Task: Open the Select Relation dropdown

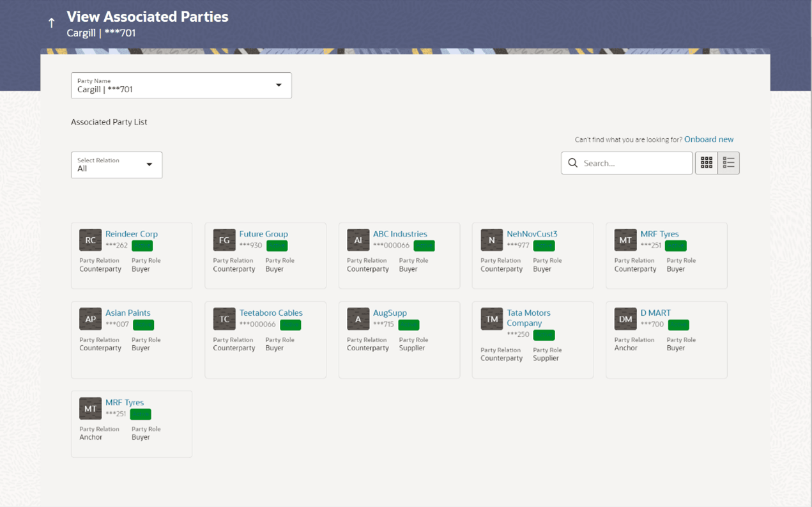Action: [116, 165]
